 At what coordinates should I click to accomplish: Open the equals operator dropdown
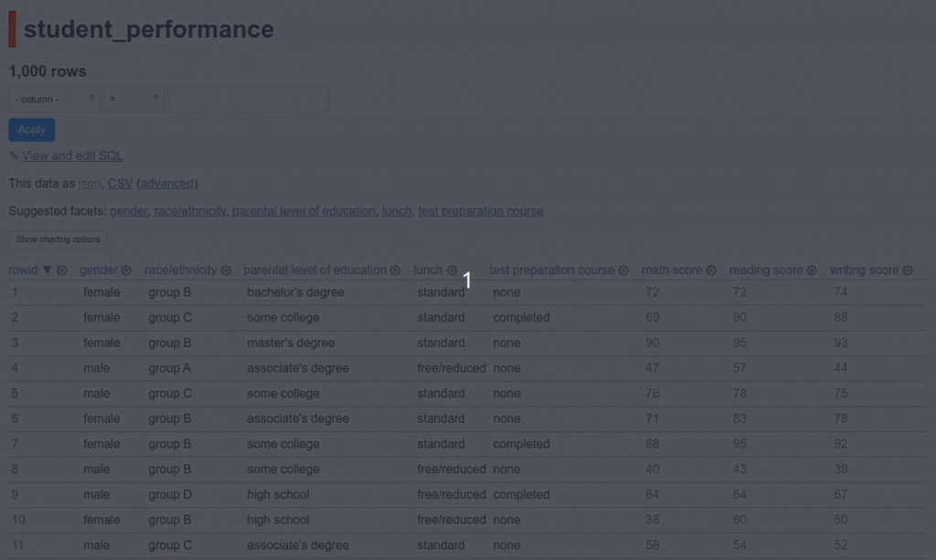point(133,99)
